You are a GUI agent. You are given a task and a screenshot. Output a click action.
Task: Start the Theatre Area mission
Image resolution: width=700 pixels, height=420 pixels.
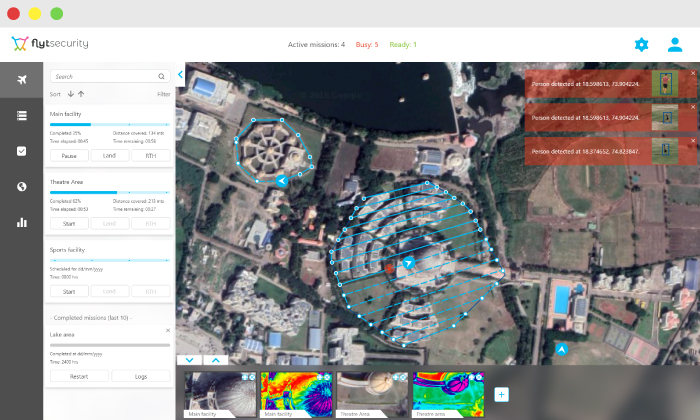(x=69, y=224)
